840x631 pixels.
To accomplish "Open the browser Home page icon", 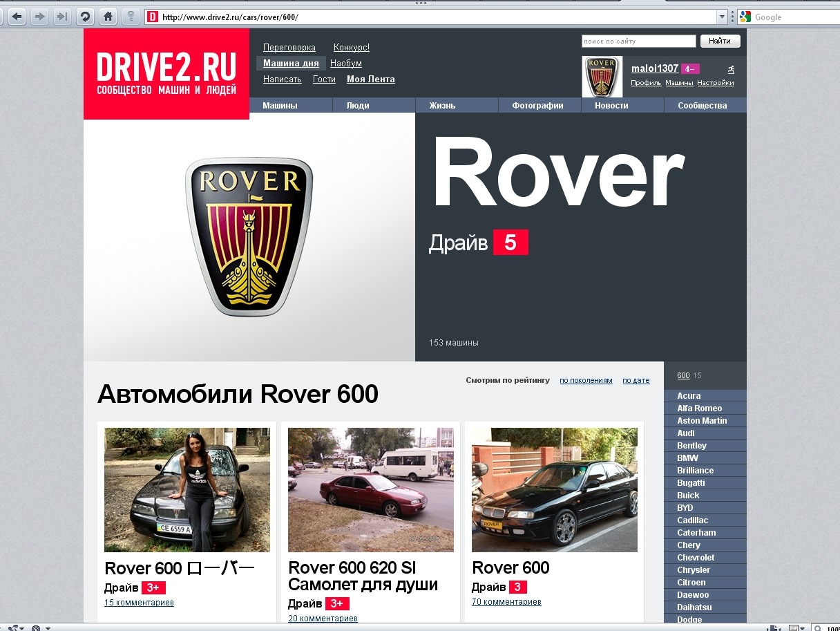I will pos(108,17).
